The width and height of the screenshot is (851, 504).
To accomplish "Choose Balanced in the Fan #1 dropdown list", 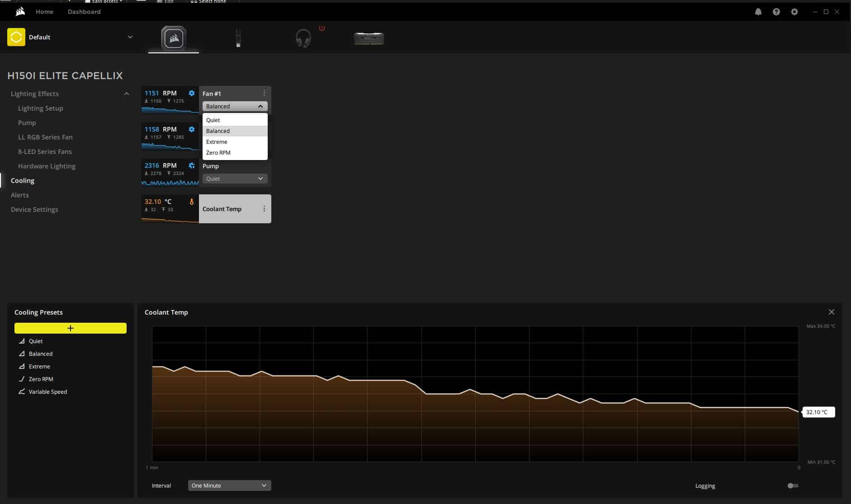I will click(x=235, y=131).
